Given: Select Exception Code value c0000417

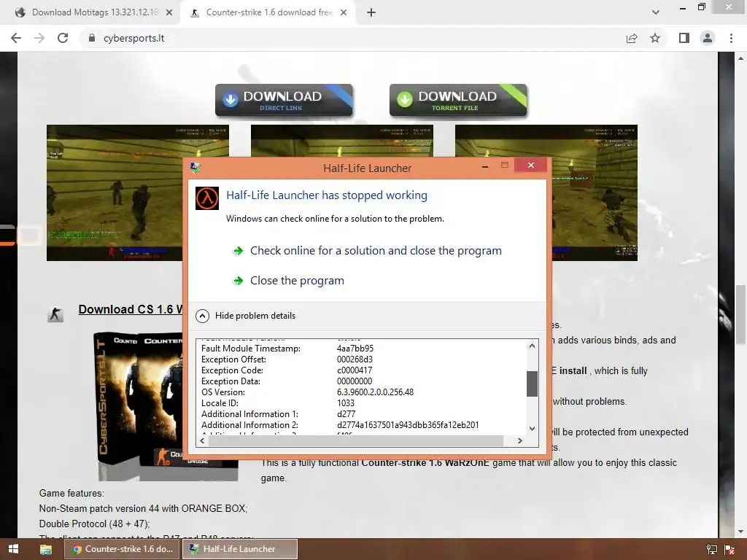Looking at the screenshot, I should [x=355, y=370].
